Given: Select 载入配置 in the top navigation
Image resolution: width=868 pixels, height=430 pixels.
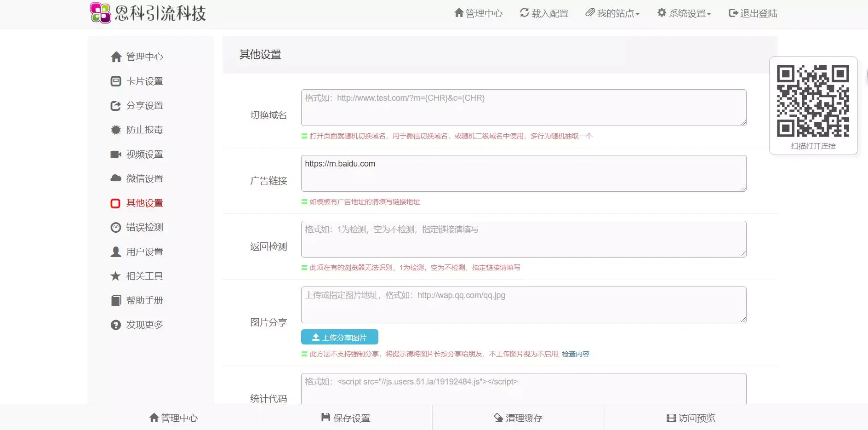Looking at the screenshot, I should 544,13.
